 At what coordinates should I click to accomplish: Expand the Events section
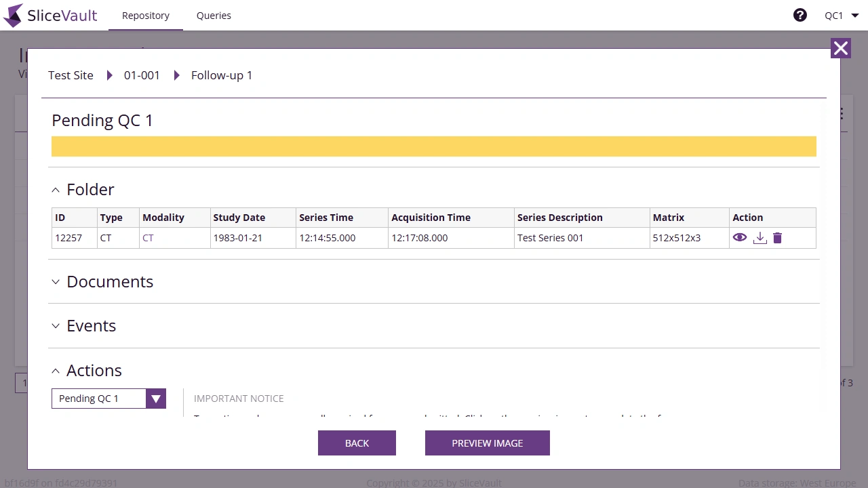click(x=56, y=326)
